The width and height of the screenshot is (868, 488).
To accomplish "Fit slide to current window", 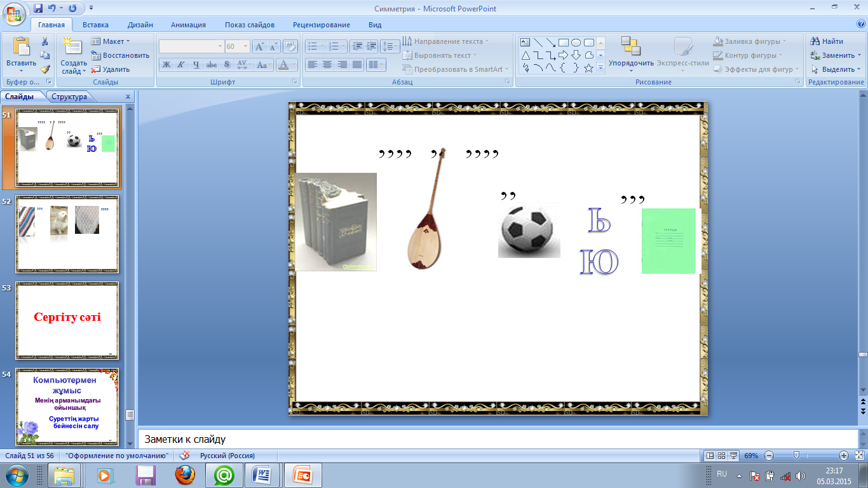I will [x=859, y=456].
